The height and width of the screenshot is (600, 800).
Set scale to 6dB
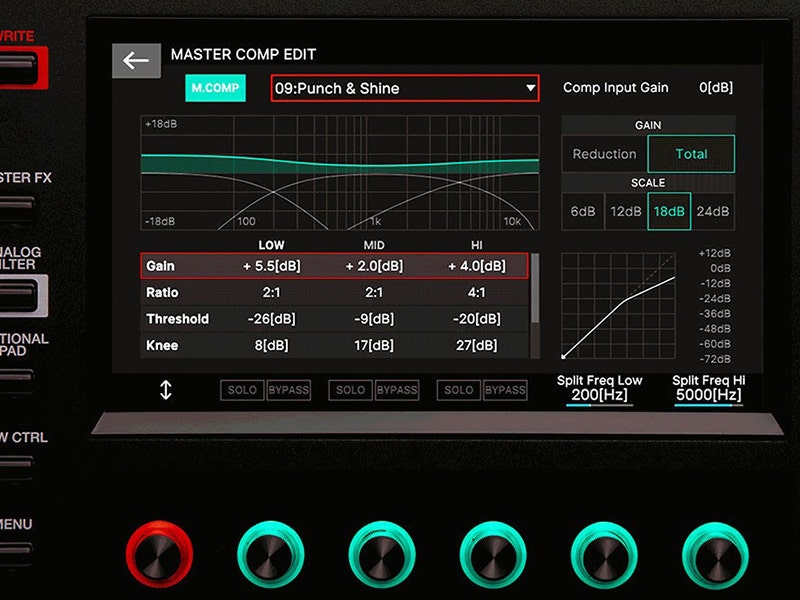point(583,211)
